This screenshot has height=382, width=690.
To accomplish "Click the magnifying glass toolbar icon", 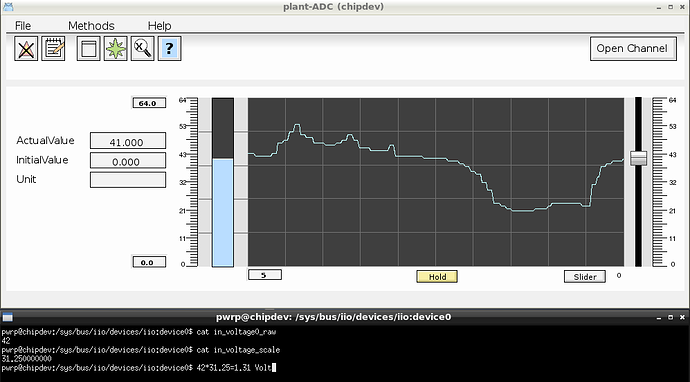I will [x=143, y=48].
